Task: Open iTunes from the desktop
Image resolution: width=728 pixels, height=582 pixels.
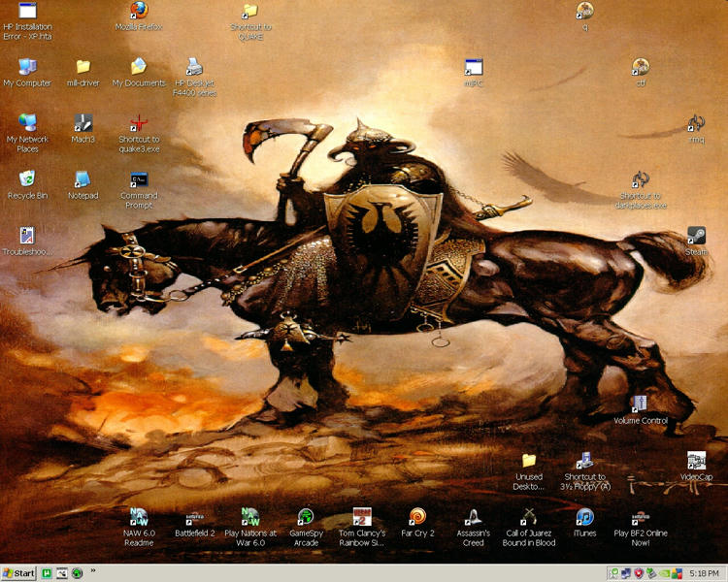Action: pos(584,523)
